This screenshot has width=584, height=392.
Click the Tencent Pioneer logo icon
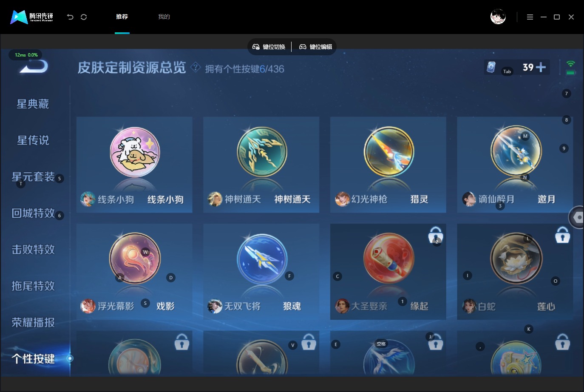click(x=19, y=17)
